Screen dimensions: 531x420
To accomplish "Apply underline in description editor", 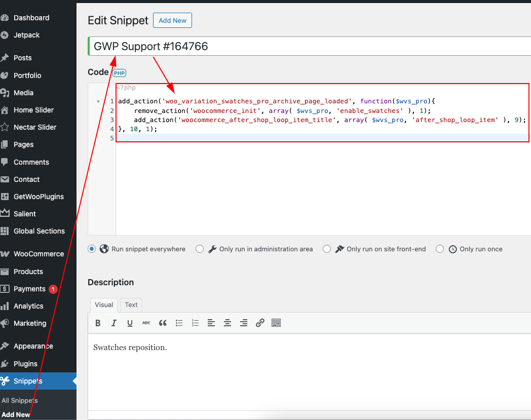I will click(130, 323).
